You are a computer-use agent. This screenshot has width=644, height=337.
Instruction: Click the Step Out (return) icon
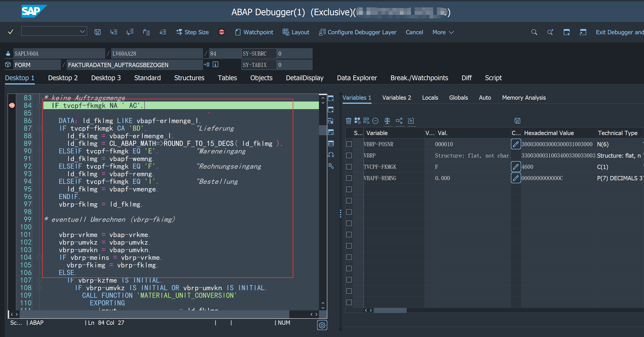[x=146, y=32]
